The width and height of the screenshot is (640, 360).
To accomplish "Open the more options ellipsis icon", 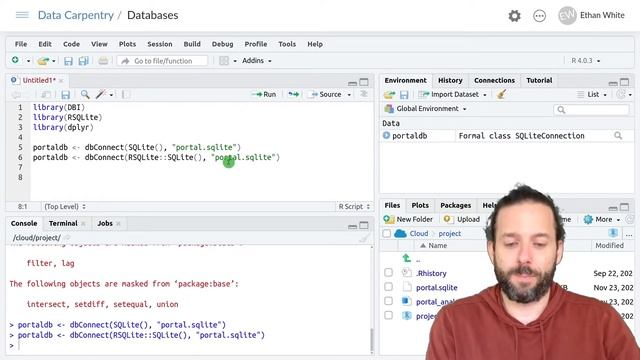I will coord(539,16).
